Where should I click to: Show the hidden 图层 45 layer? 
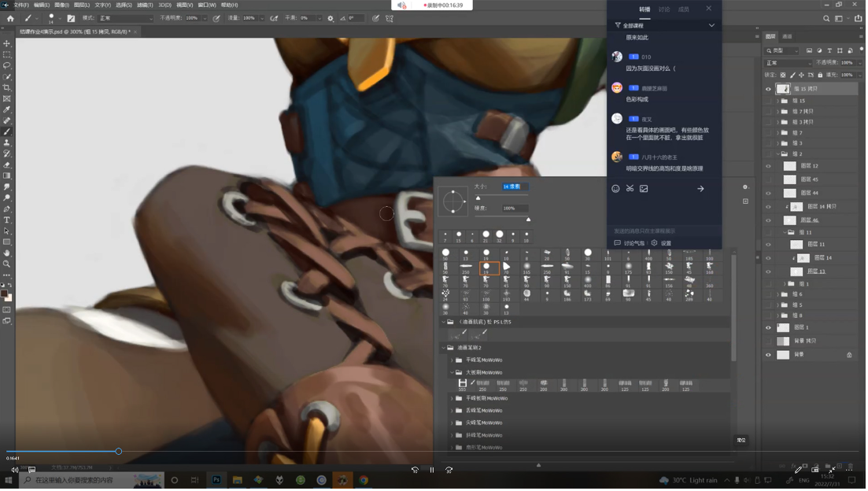click(x=768, y=180)
